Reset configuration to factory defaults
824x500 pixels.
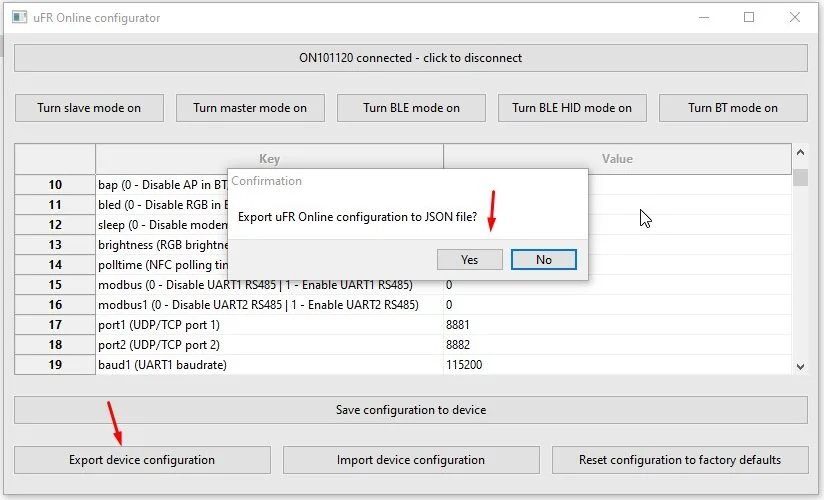click(x=680, y=460)
